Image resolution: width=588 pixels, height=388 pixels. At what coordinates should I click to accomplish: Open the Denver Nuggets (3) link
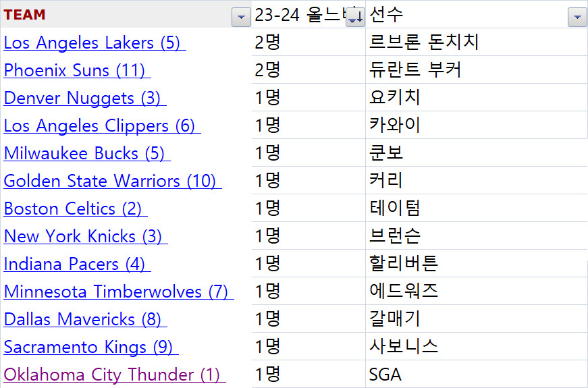tap(85, 99)
